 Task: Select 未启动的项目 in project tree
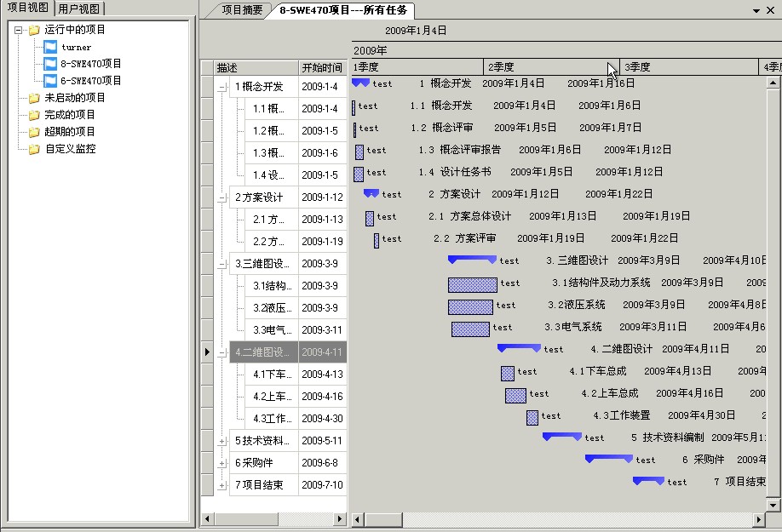click(75, 98)
